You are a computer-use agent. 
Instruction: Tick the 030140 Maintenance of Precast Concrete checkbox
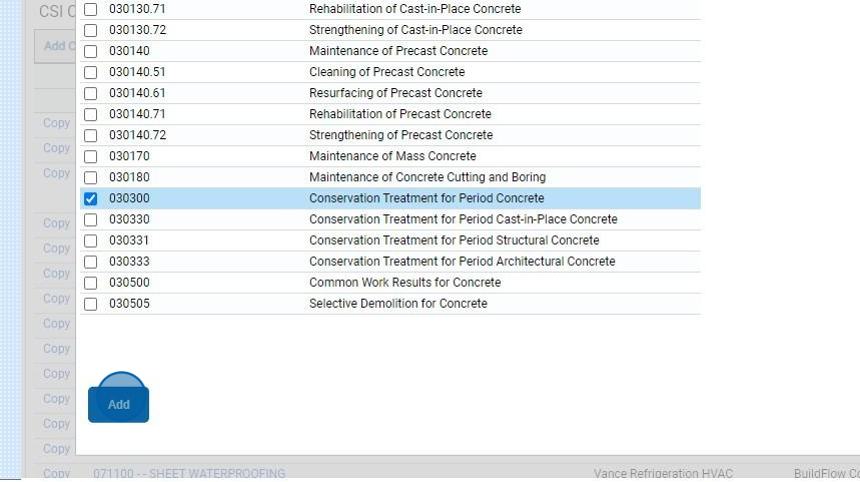(x=90, y=52)
